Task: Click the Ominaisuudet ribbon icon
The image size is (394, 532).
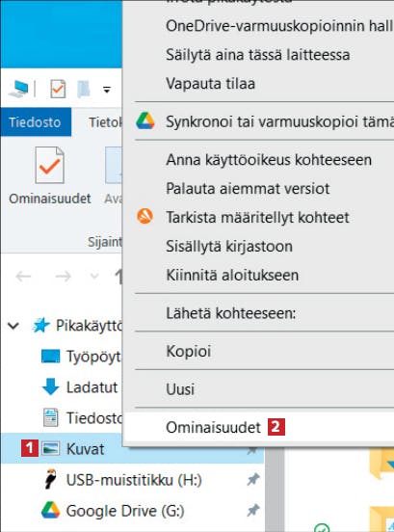Action: [49, 165]
